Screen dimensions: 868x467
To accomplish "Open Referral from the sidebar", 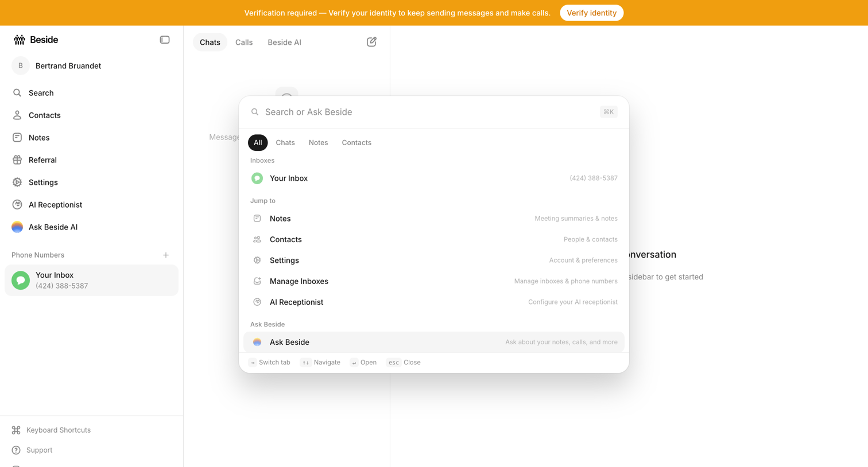I will click(91, 160).
